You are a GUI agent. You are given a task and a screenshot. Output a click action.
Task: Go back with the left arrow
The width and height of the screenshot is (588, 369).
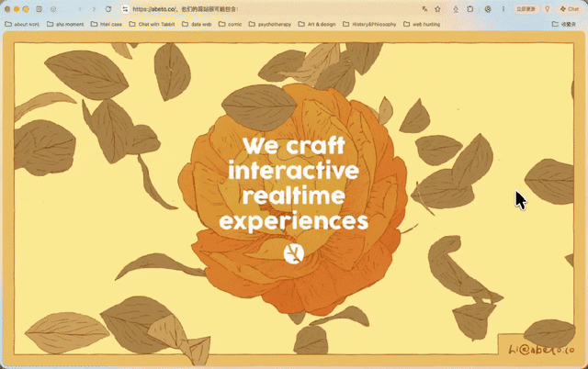tap(80, 9)
